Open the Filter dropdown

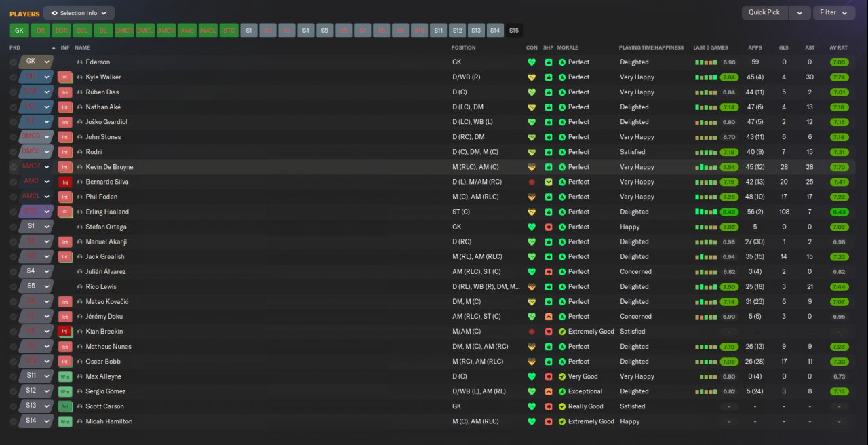[x=833, y=13]
